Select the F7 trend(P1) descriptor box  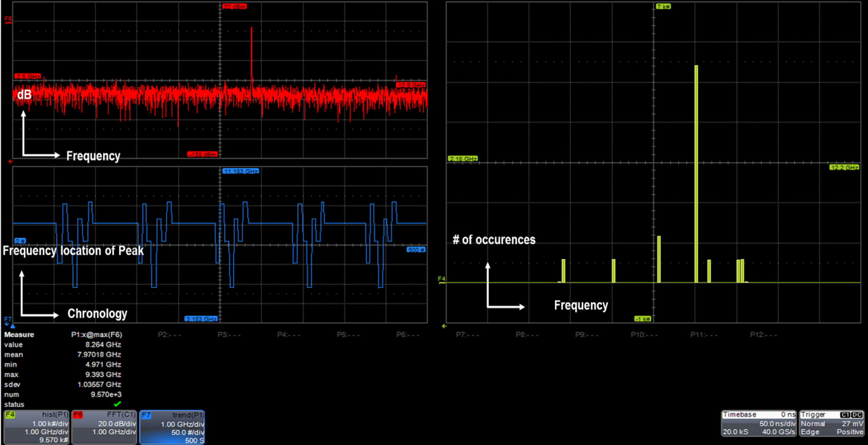pos(172,427)
